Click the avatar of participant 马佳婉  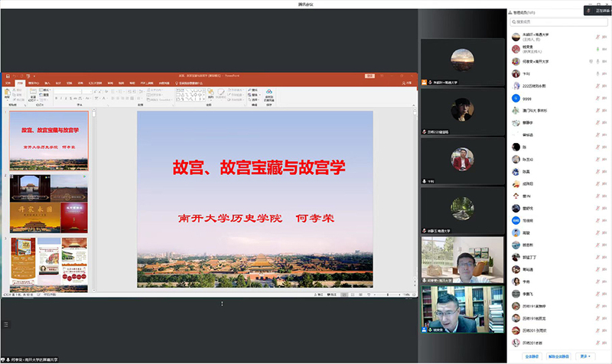[x=516, y=220]
